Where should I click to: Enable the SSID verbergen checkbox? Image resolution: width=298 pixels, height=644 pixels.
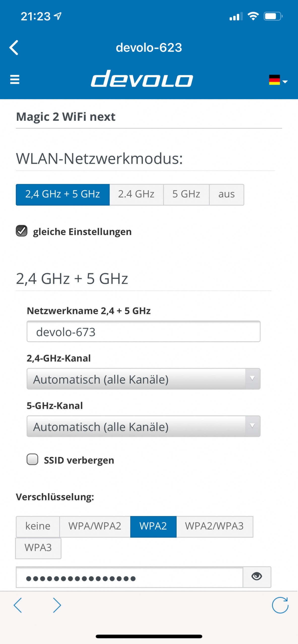coord(32,459)
